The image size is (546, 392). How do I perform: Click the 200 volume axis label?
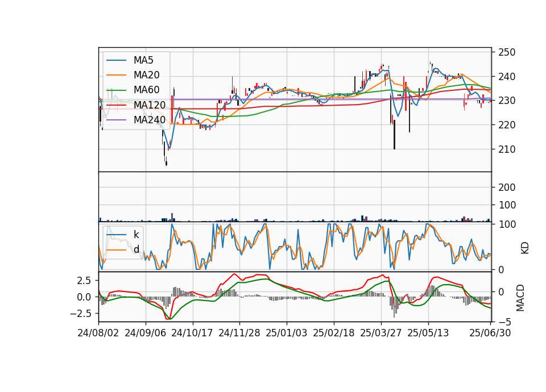pyautogui.click(x=507, y=187)
